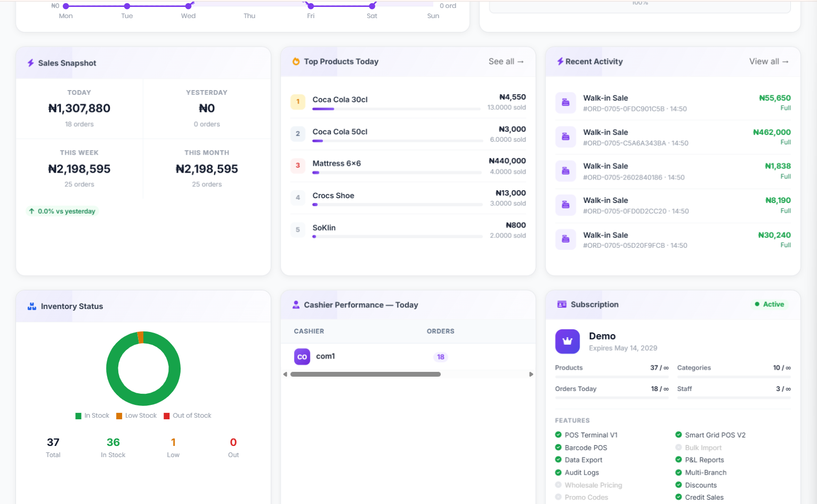The image size is (817, 504).
Task: Click order #ORD-0705-2602840186 text
Action: click(623, 177)
